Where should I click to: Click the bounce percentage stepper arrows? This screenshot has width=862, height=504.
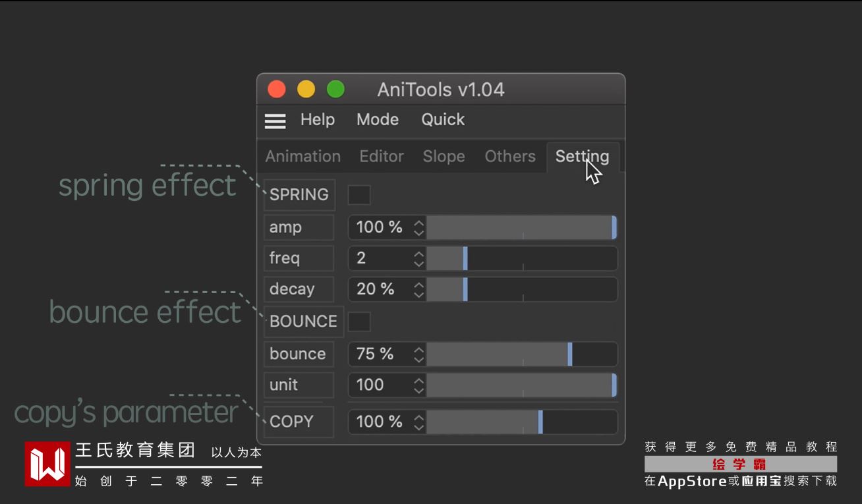[x=418, y=354]
